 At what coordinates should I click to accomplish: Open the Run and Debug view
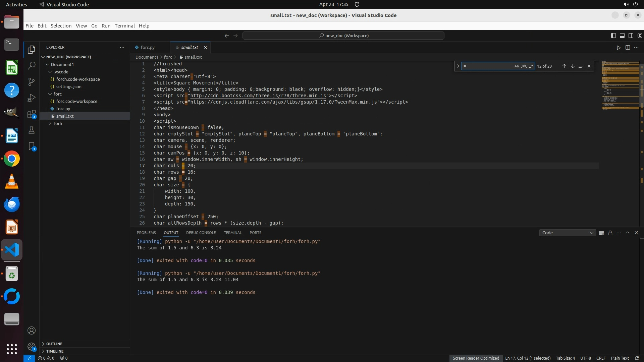pyautogui.click(x=32, y=98)
